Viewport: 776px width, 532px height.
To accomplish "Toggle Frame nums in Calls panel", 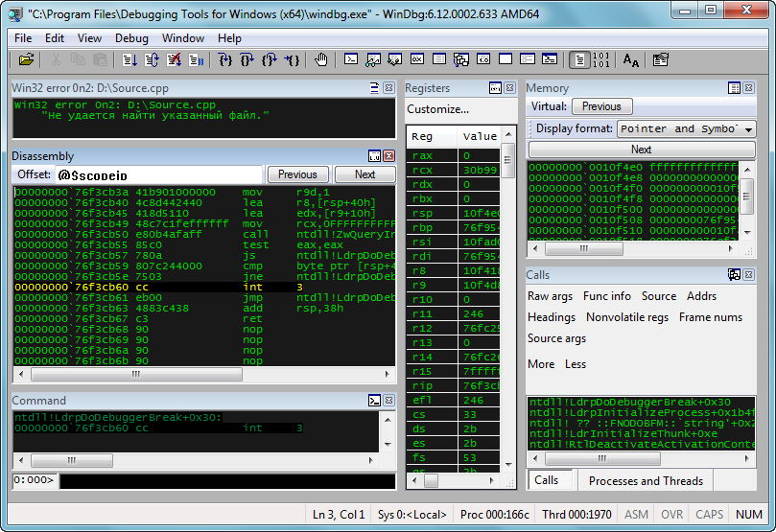I will coord(710,317).
